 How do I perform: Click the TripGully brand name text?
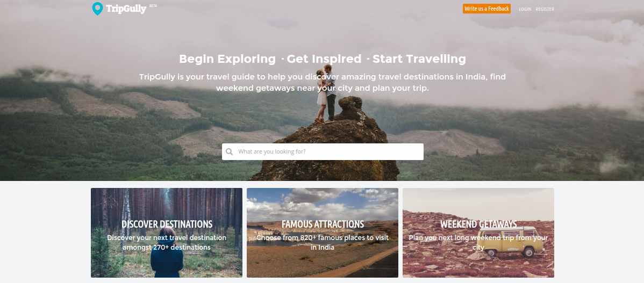(126, 9)
